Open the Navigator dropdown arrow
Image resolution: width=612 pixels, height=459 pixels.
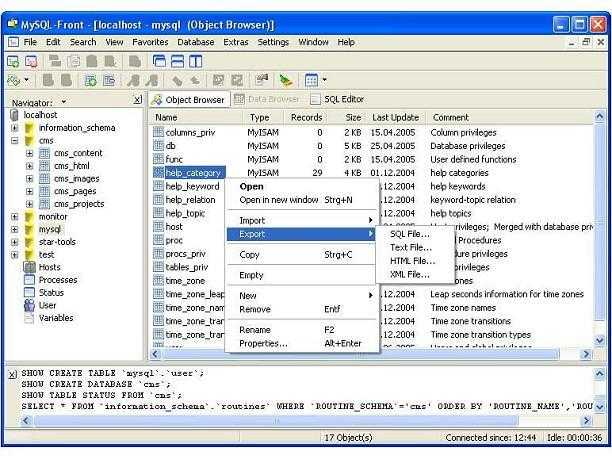[x=64, y=102]
